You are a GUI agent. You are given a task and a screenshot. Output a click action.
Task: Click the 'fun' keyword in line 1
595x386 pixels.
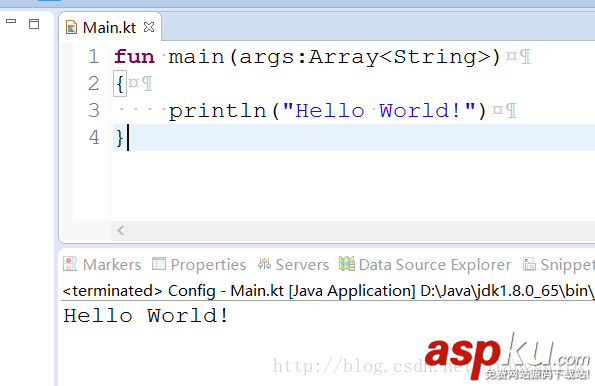coord(134,57)
